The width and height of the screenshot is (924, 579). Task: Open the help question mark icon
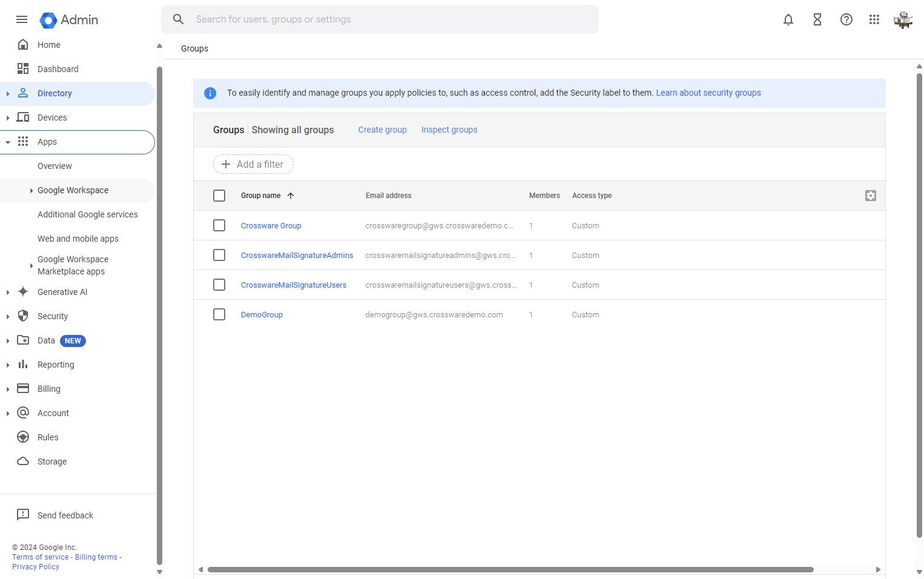[846, 19]
